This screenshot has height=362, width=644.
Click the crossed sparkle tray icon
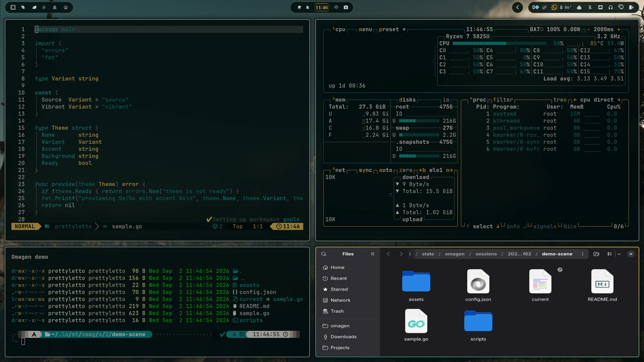544,7
